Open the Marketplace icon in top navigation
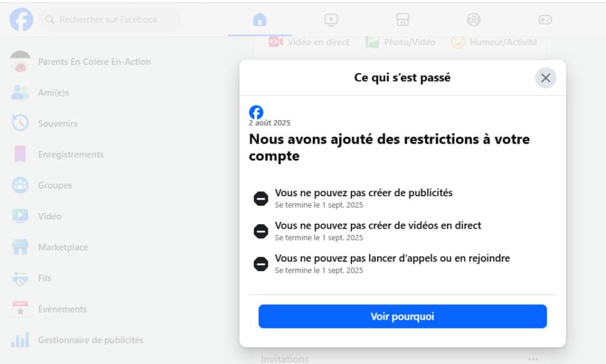606x364 pixels. coord(403,19)
